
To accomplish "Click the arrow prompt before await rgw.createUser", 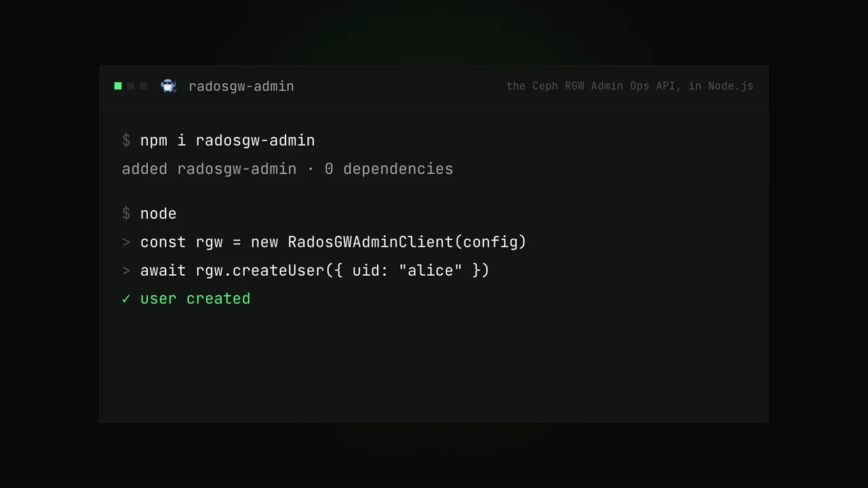I will point(126,270).
